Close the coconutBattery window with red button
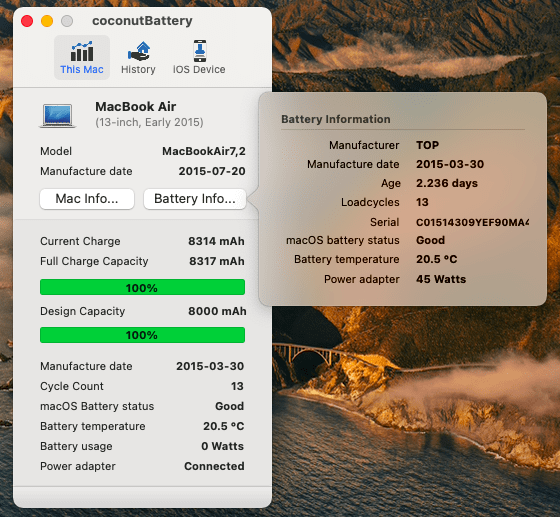Image resolution: width=560 pixels, height=517 pixels. click(27, 21)
